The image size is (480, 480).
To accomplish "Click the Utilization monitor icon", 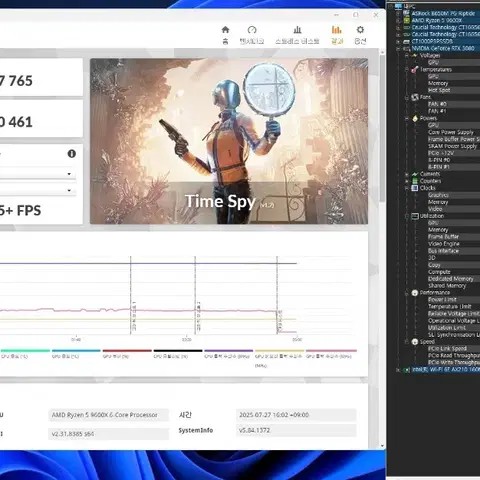I will click(x=415, y=216).
